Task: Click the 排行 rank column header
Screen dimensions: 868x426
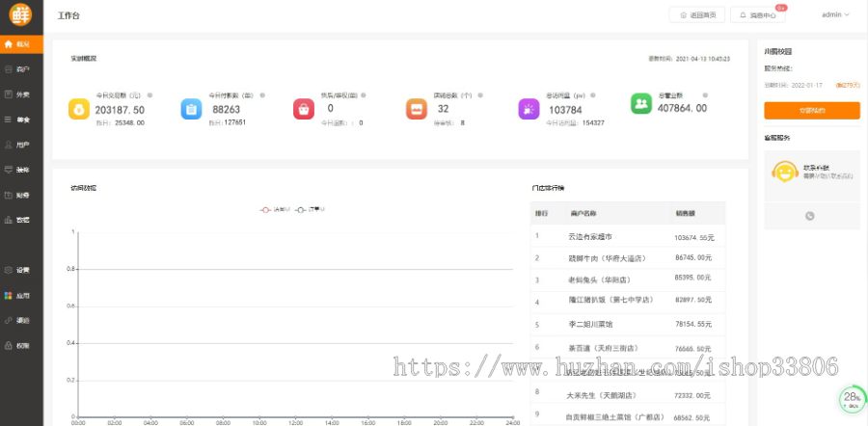Action: pos(541,213)
